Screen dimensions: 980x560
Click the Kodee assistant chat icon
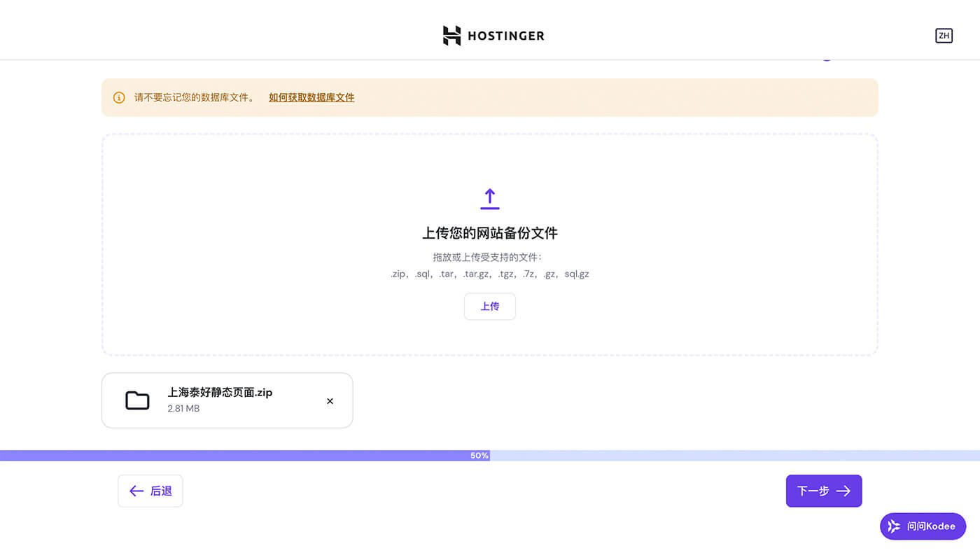coord(893,526)
